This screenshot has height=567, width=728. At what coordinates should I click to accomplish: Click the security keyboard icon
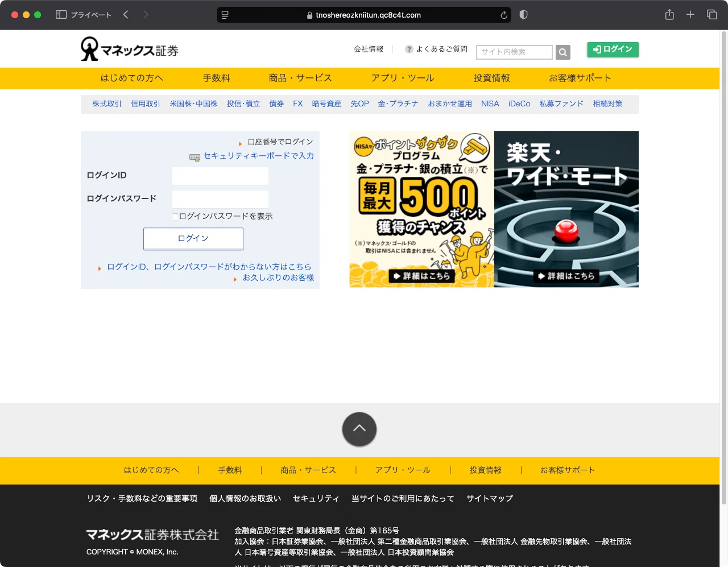[195, 157]
